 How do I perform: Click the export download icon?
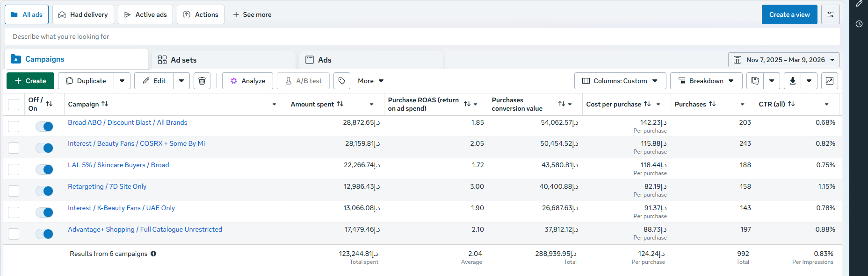pyautogui.click(x=792, y=81)
